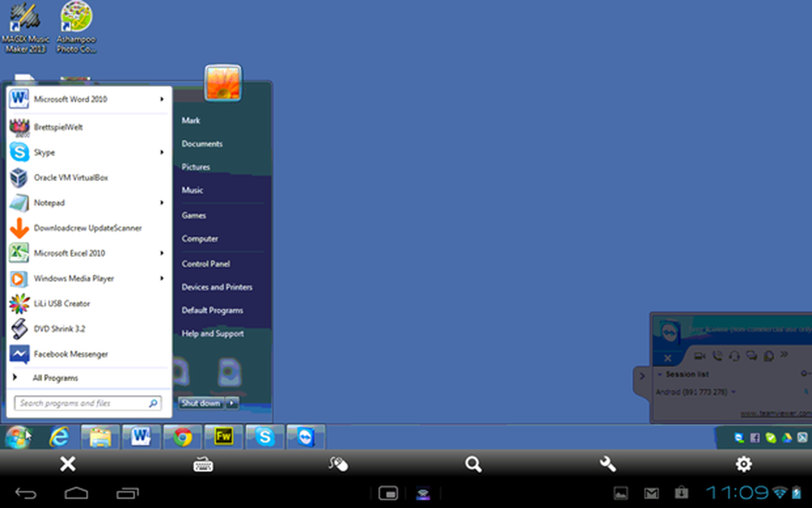Close the TeamViewer session panel X
The width and height of the screenshot is (812, 508).
tap(667, 358)
